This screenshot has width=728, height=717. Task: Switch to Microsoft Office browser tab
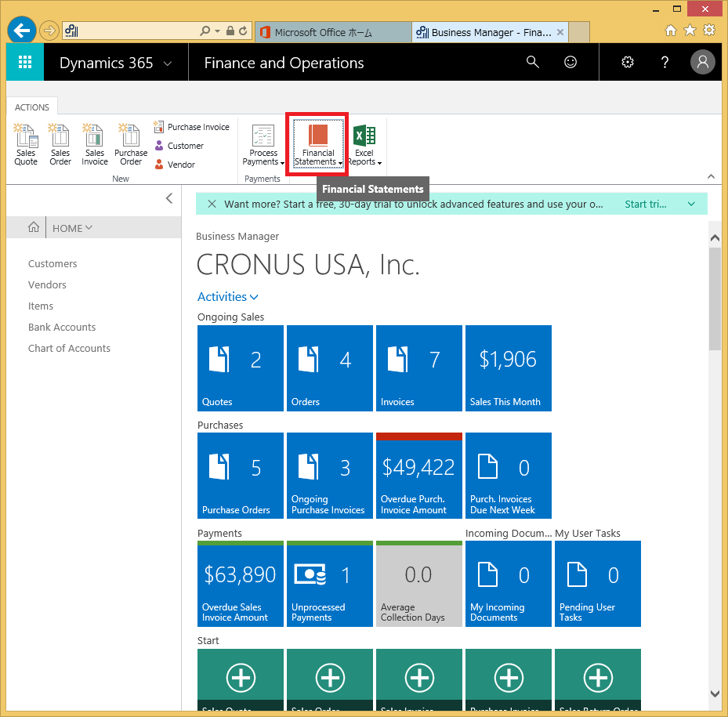(333, 32)
